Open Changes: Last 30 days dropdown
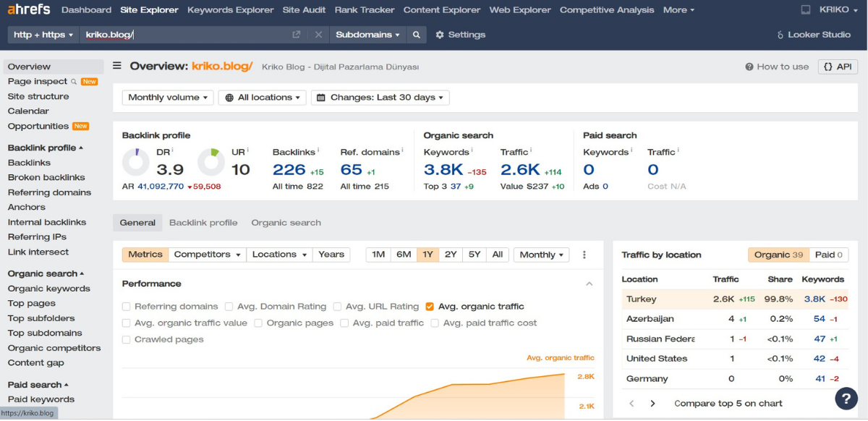 click(380, 98)
